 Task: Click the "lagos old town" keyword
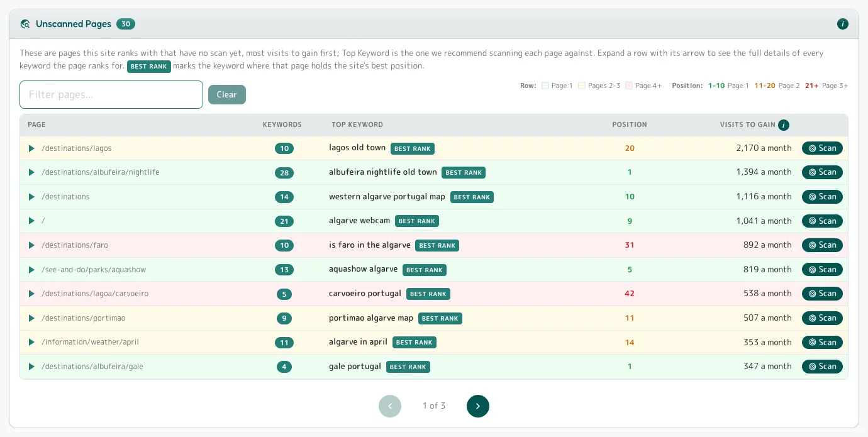357,148
